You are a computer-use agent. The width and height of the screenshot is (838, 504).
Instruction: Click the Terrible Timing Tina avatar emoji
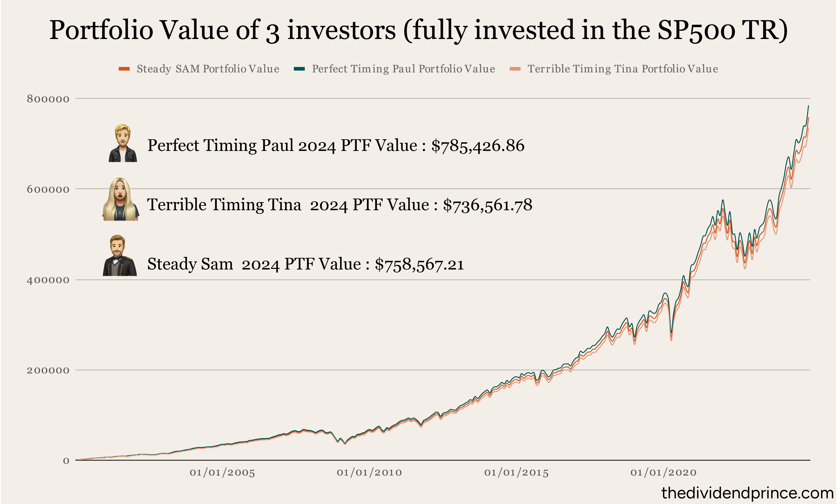[120, 199]
